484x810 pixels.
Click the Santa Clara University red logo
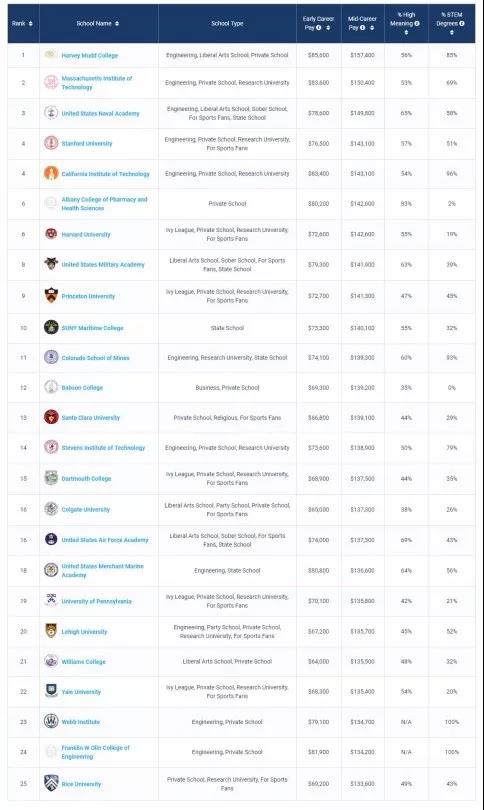click(51, 417)
